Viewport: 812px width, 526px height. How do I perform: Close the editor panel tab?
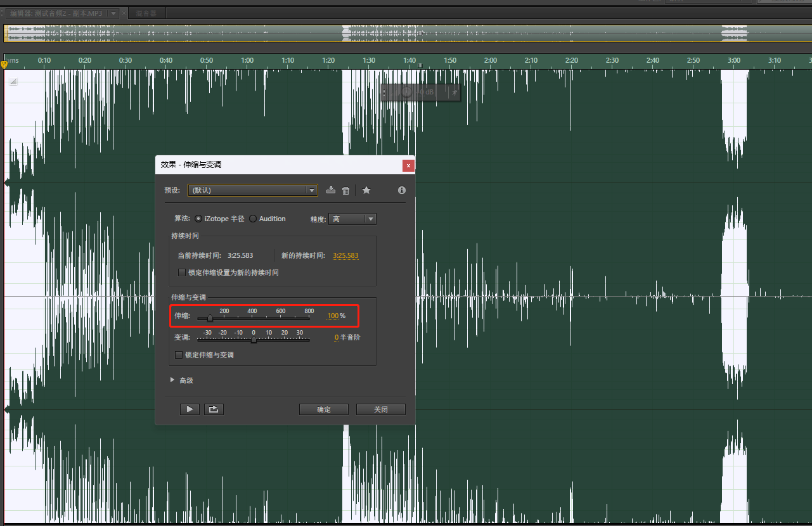124,13
